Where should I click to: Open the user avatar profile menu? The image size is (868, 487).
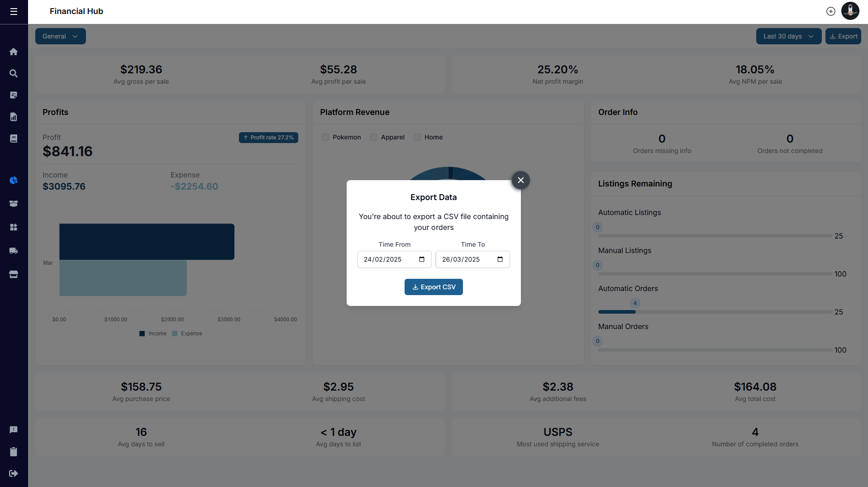(x=850, y=11)
